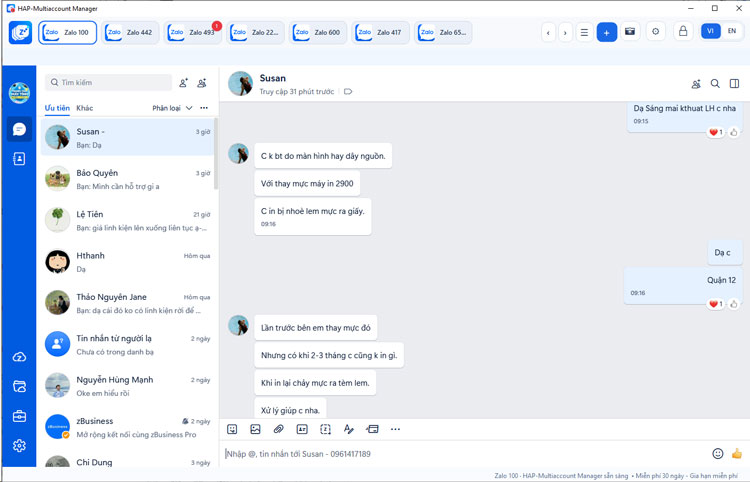Viewport: 750px width, 482px height.
Task: Open the Susan conversation in list
Action: [x=127, y=138]
